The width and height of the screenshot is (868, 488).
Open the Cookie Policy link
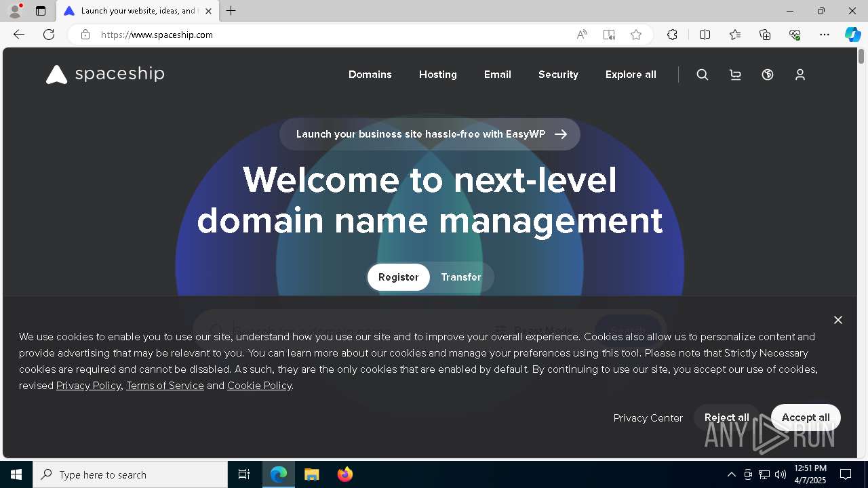pyautogui.click(x=259, y=386)
